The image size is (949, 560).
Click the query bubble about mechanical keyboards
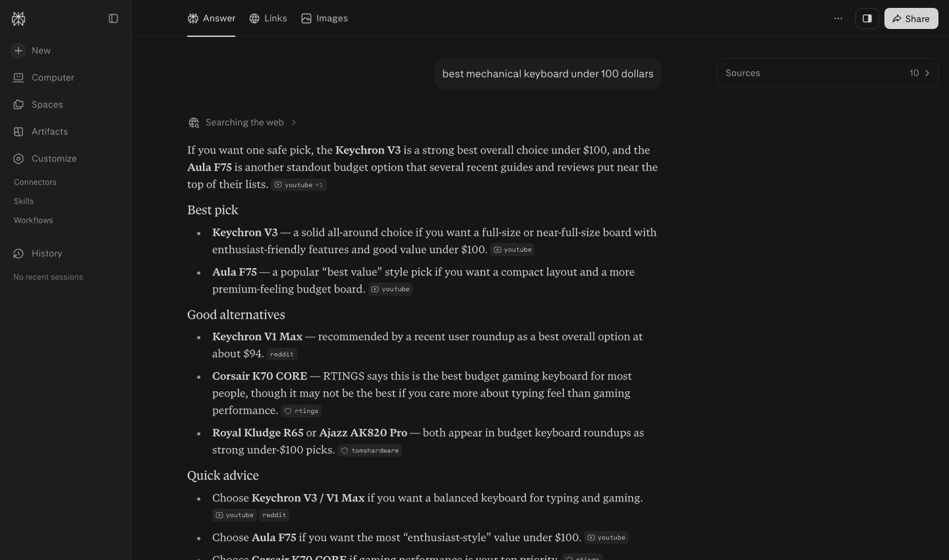tap(548, 74)
